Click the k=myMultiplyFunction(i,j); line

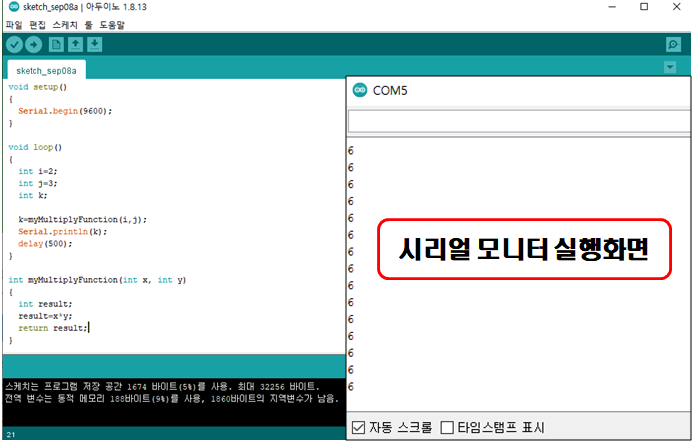tap(82, 219)
